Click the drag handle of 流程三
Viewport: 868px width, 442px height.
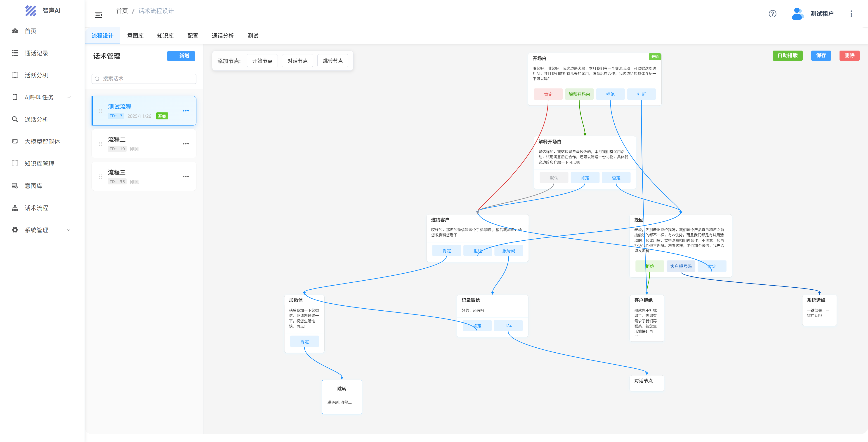point(100,176)
